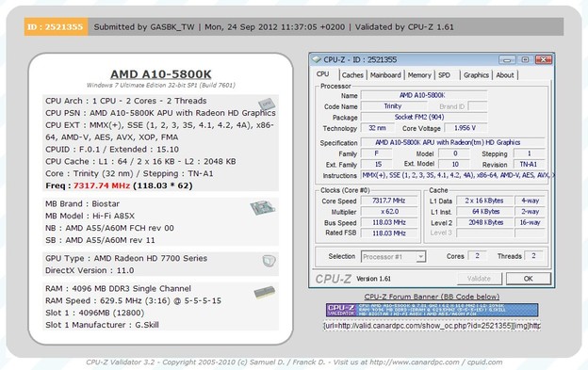The height and width of the screenshot is (370, 588).
Task: Maximize the CPU-Z window
Action: pyautogui.click(x=525, y=59)
